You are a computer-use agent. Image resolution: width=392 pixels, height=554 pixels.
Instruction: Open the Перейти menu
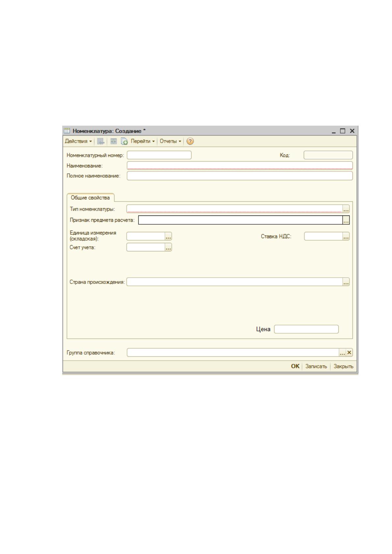coord(143,141)
